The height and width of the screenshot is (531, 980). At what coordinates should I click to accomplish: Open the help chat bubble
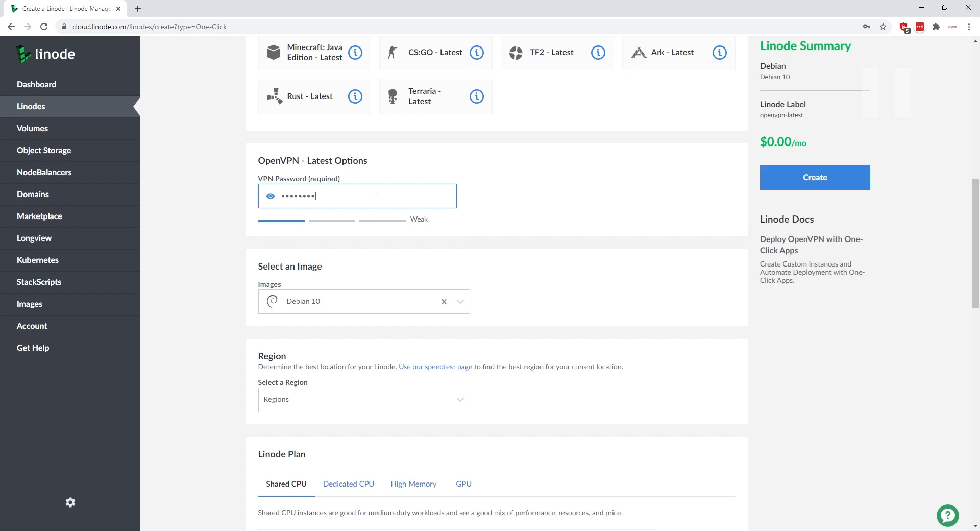[948, 516]
